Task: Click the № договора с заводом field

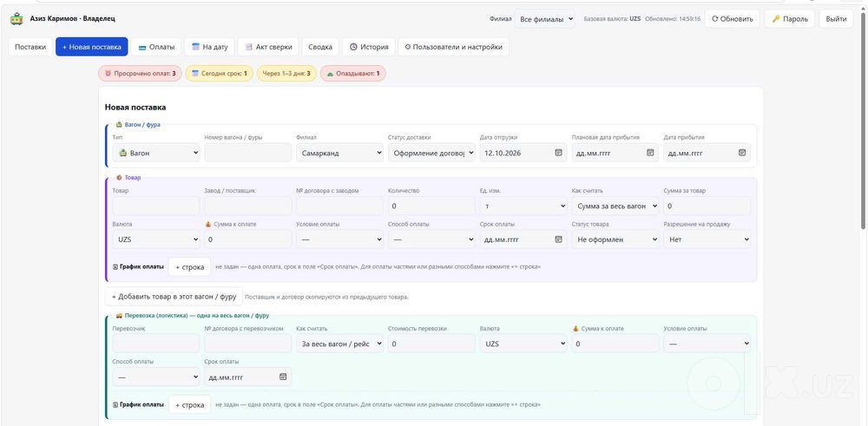Action: coord(340,206)
